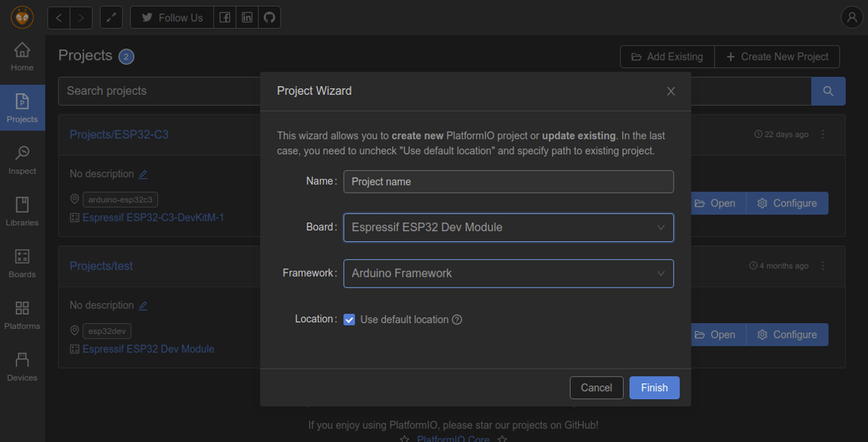Image resolution: width=868 pixels, height=442 pixels.
Task: Open Espressif ESP32-C3-DevKitM-1 board link
Action: [153, 217]
